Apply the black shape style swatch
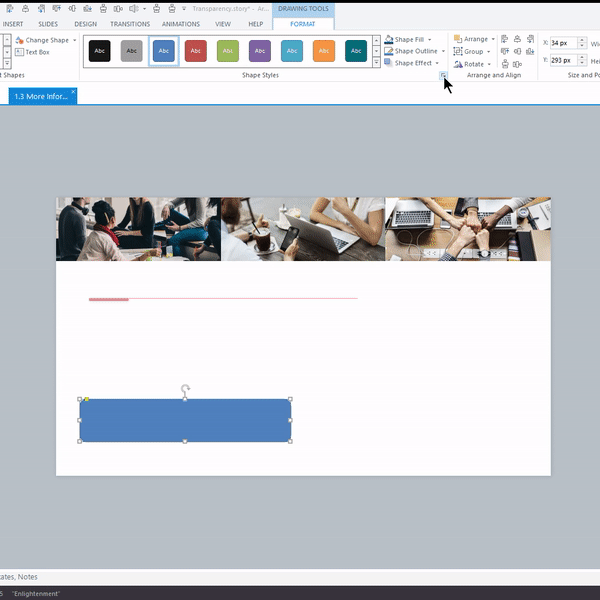This screenshot has height=600, width=600. (x=99, y=51)
